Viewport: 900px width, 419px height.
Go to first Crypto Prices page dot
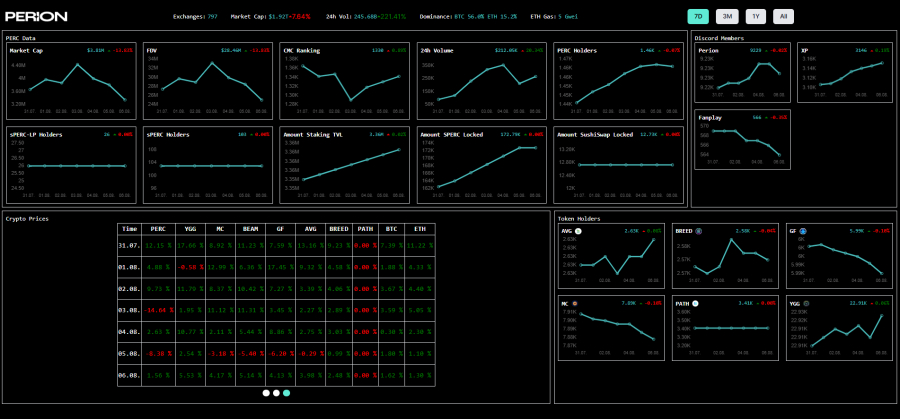click(266, 393)
